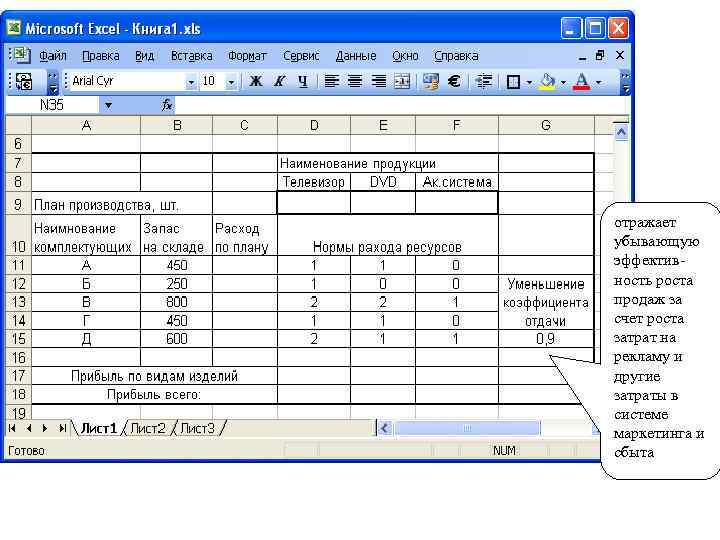Apply currency format icon

(431, 82)
